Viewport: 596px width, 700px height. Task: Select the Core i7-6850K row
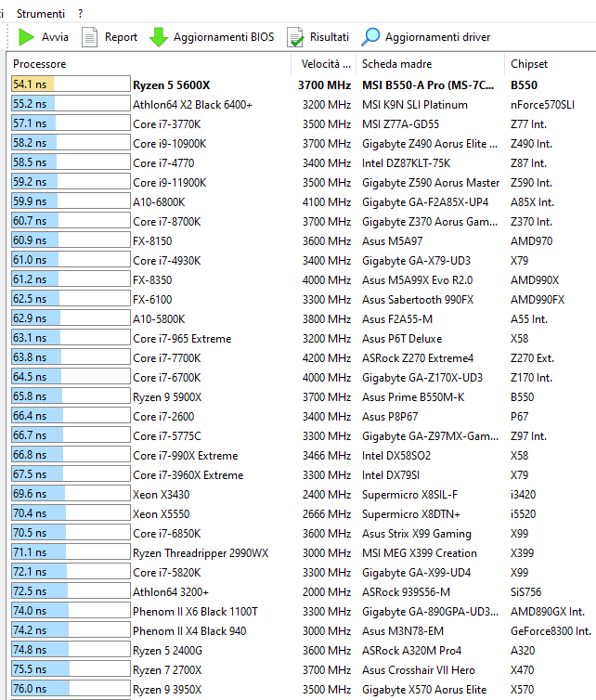(x=303, y=534)
